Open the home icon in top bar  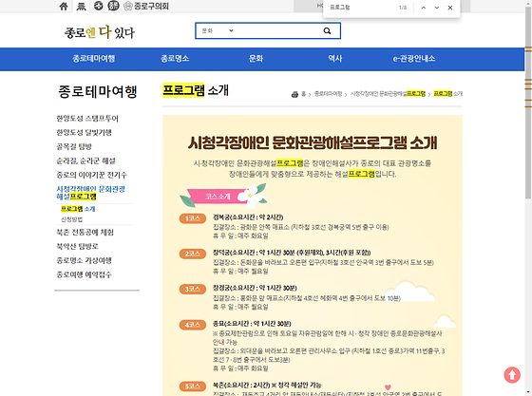click(64, 6)
